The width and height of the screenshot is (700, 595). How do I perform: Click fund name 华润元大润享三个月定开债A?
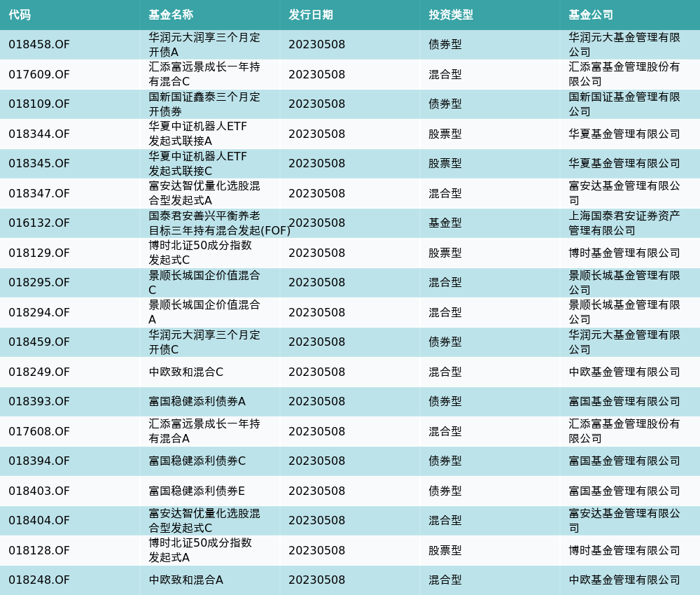(204, 45)
